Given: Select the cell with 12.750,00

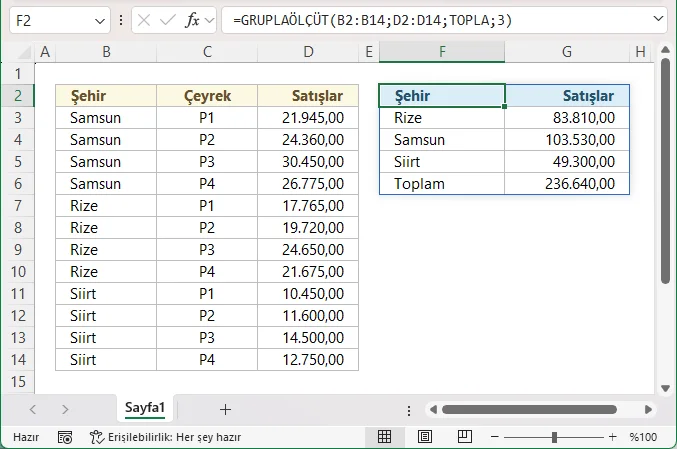Looking at the screenshot, I should point(308,360).
